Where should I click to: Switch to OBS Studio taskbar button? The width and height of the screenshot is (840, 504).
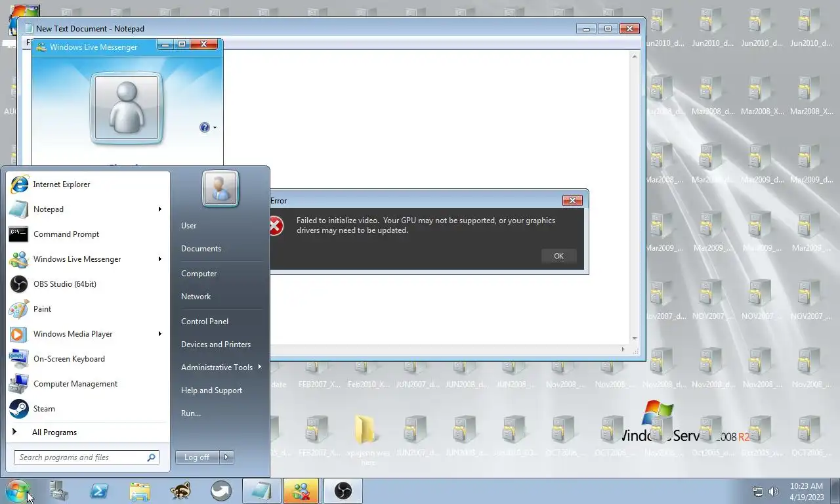[343, 491]
